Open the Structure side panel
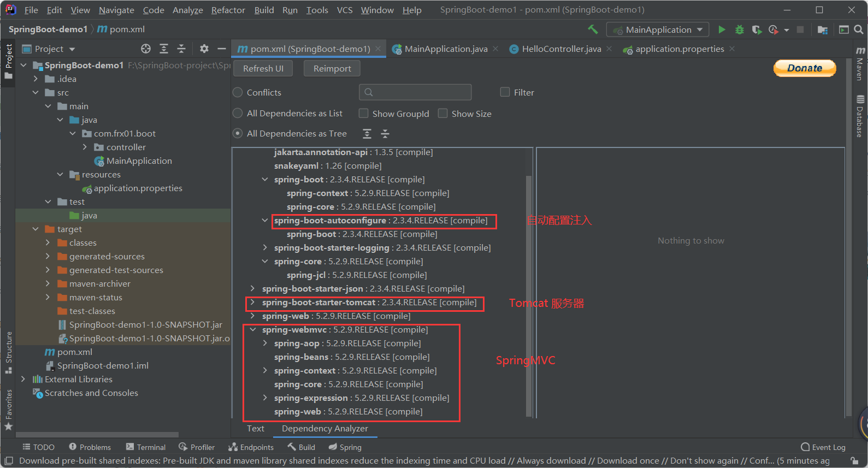This screenshot has width=868, height=468. (8, 352)
